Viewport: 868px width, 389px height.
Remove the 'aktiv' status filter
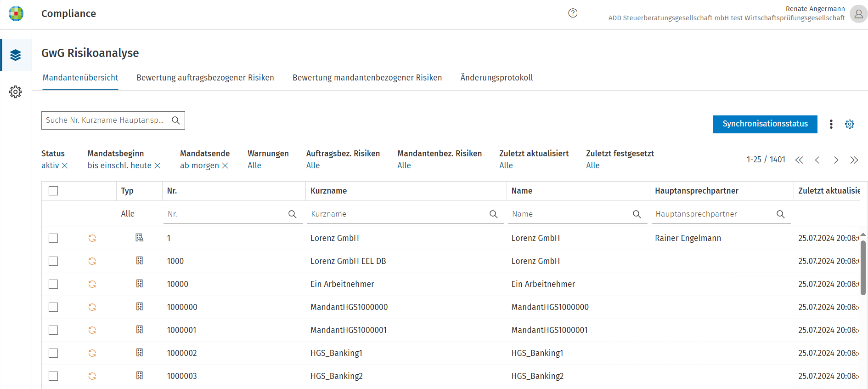(65, 166)
